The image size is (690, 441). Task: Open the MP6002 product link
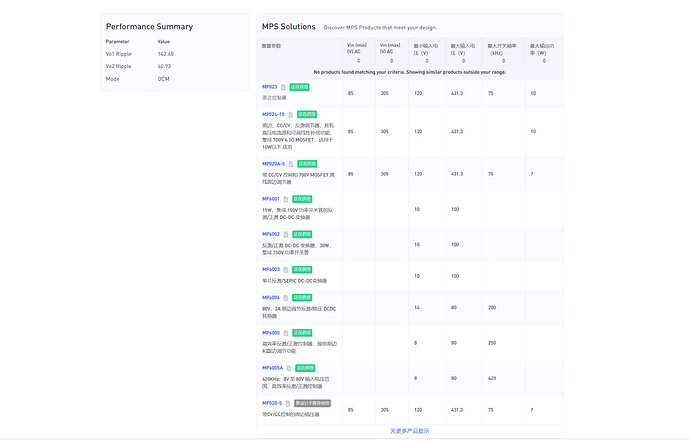(x=271, y=234)
